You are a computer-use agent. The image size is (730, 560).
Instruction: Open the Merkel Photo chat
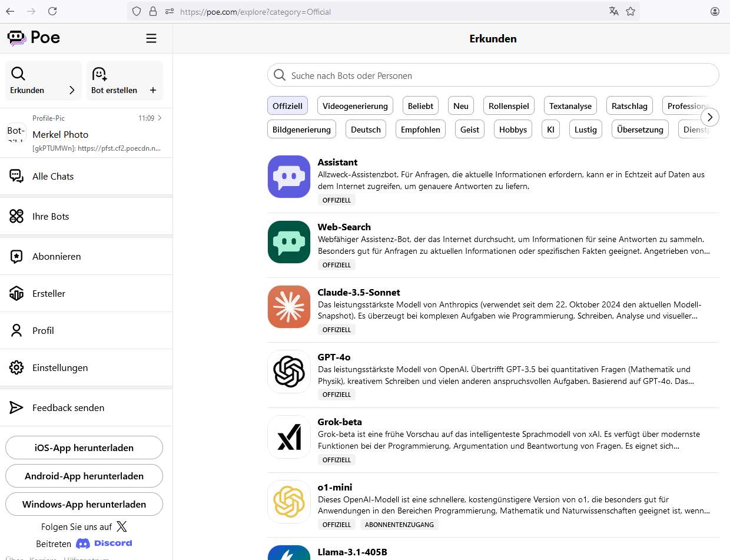(86, 133)
